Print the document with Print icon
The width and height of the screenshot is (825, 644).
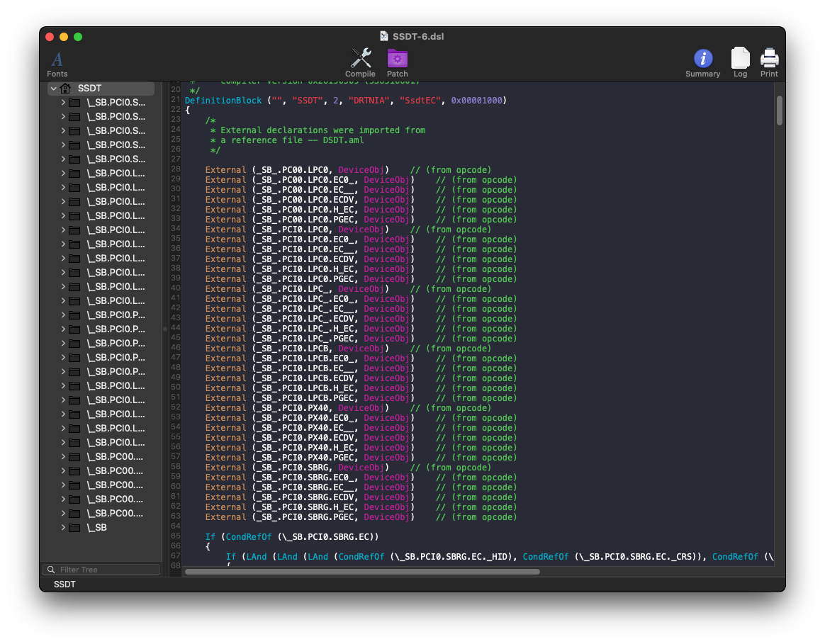769,60
